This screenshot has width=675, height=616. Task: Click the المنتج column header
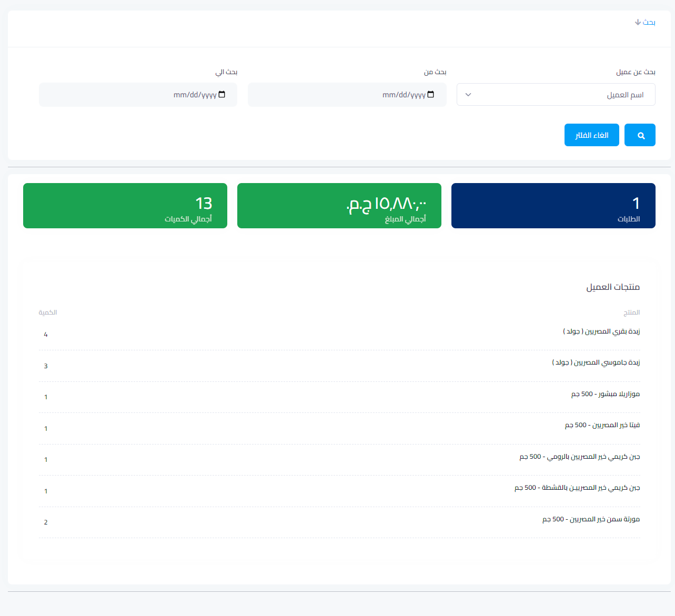631,312
